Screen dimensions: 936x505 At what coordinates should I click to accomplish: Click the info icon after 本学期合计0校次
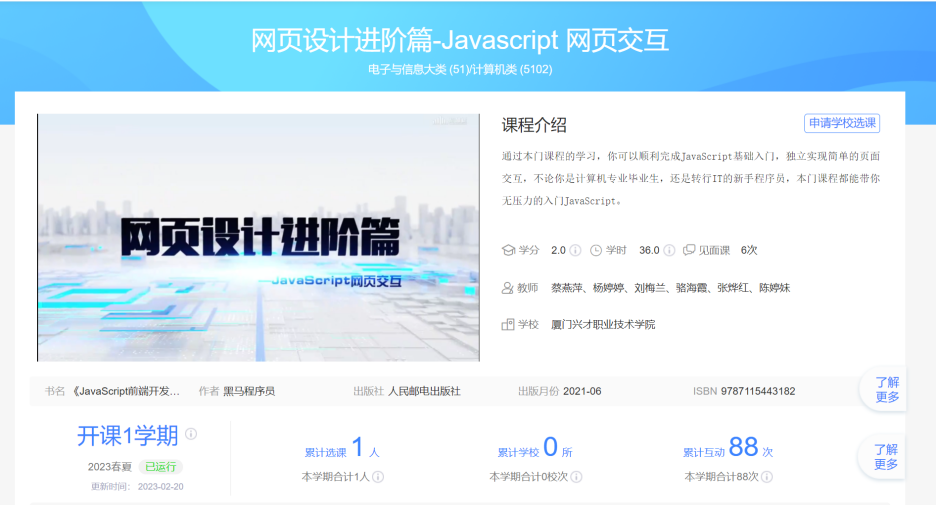click(x=577, y=477)
